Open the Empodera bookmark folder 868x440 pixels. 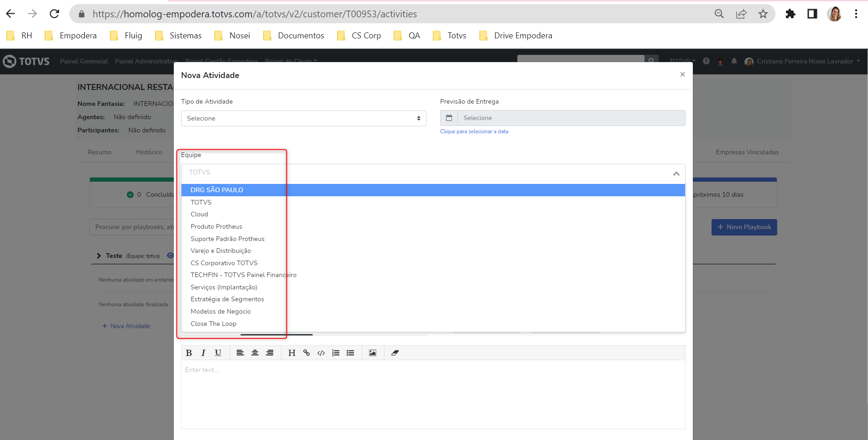[x=71, y=36]
